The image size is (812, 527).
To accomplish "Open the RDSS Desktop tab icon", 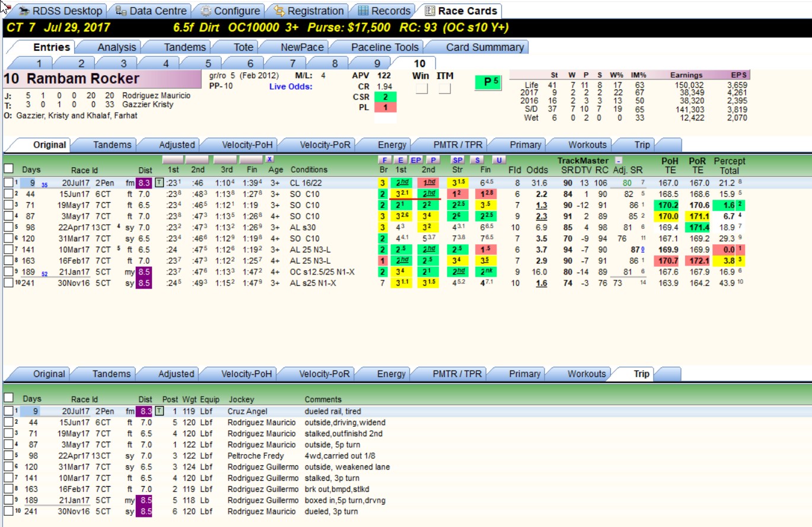I will pos(24,11).
